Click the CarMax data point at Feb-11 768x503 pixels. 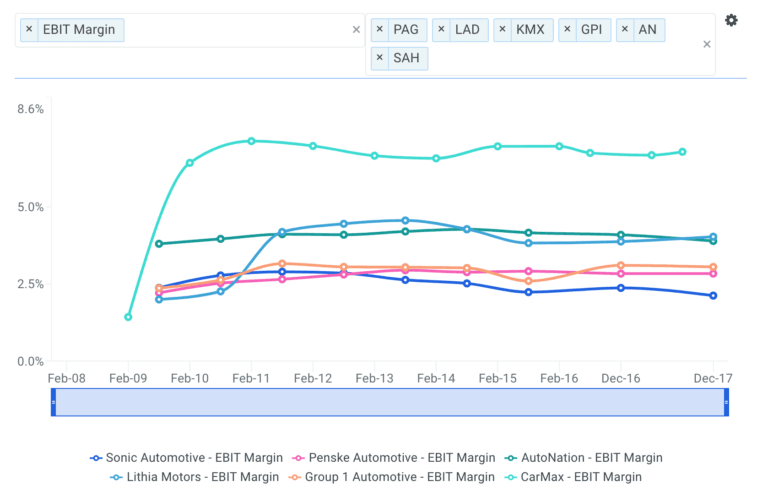coord(251,141)
